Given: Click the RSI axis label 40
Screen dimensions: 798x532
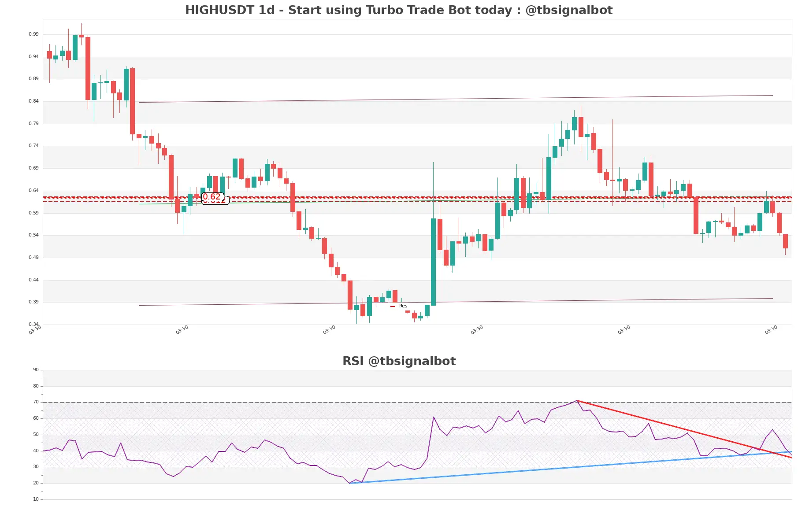Looking at the screenshot, I should [36, 451].
